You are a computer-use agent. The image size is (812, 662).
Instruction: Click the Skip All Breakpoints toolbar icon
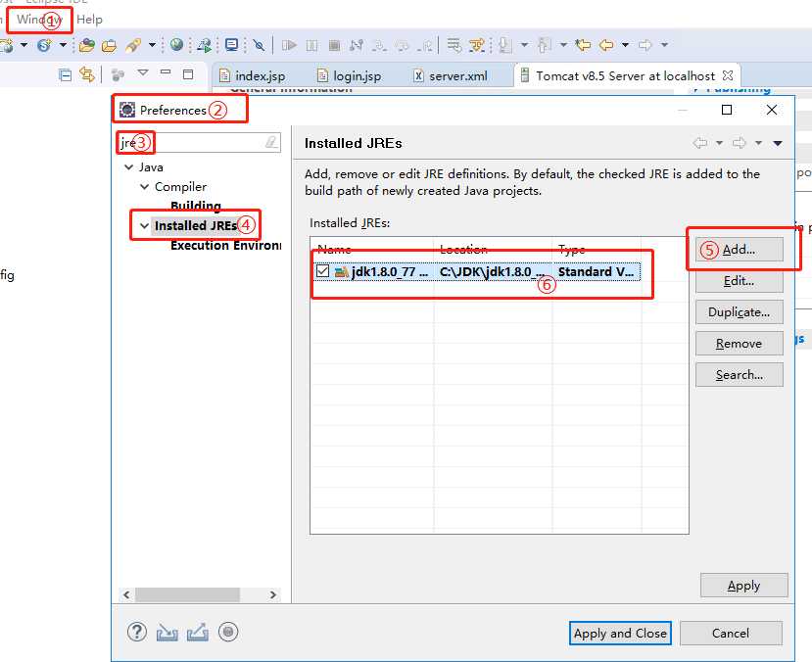259,46
